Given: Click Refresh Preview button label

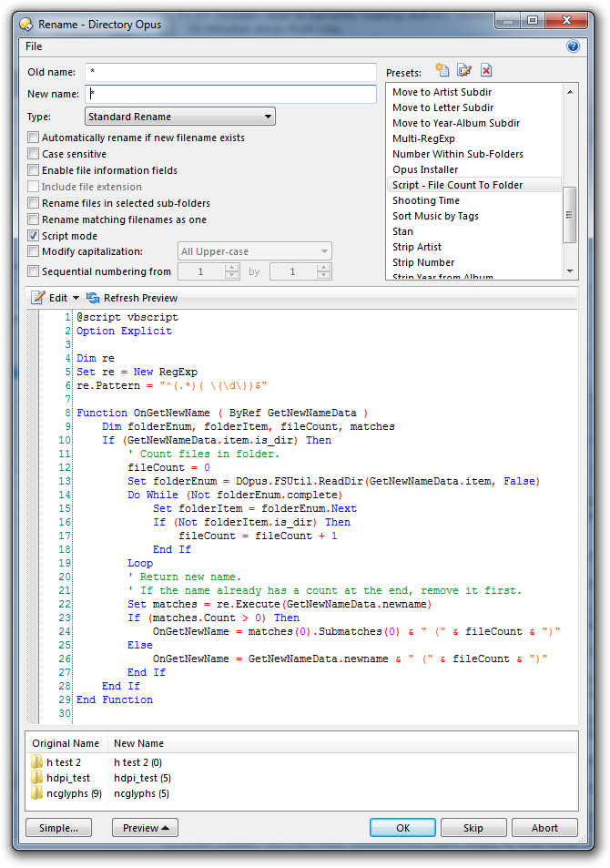Looking at the screenshot, I should pyautogui.click(x=140, y=298).
